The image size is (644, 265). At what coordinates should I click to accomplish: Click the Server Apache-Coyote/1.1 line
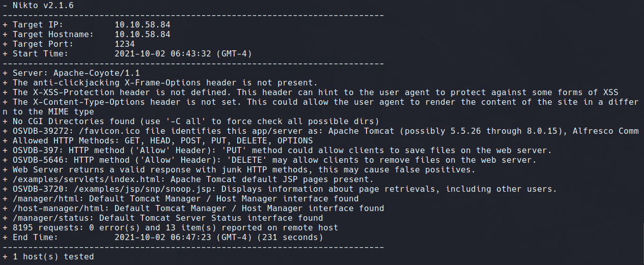(x=71, y=73)
